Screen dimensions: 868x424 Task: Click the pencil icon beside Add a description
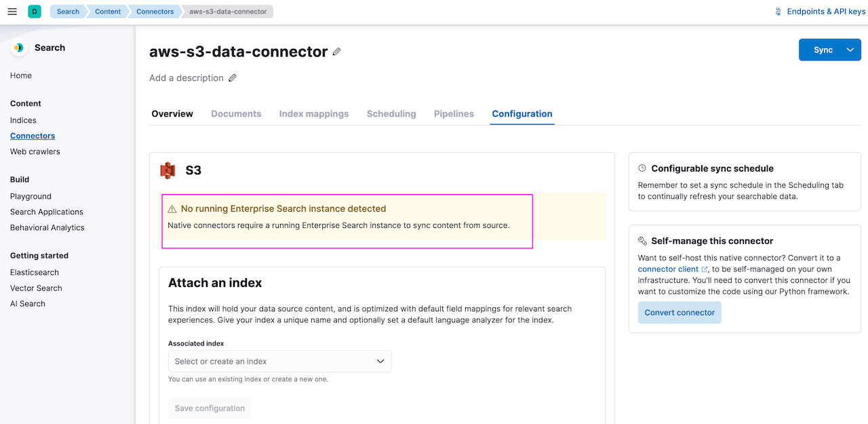[233, 77]
